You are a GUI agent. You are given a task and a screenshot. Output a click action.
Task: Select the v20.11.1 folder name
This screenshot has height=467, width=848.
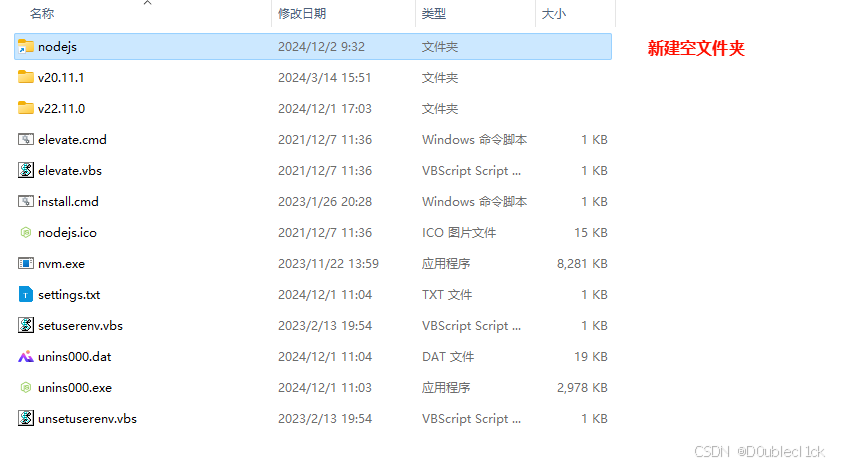61,78
